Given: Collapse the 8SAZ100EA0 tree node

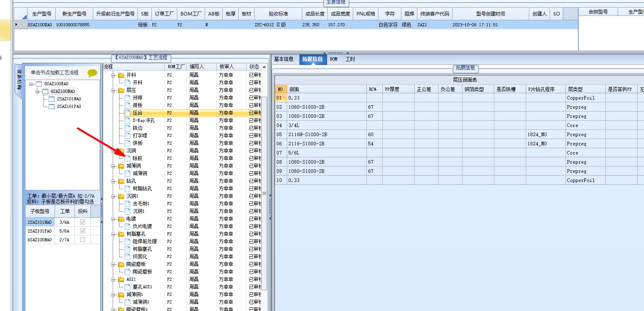Looking at the screenshot, I should click(31, 84).
